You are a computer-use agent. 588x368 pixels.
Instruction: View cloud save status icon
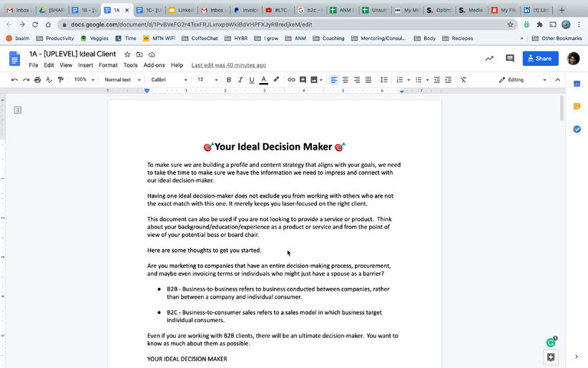(152, 54)
